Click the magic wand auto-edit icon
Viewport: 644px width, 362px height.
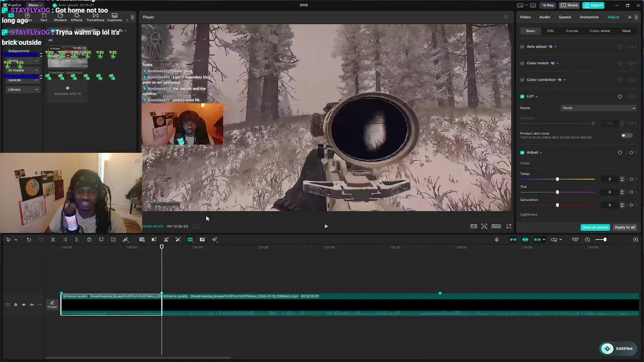tap(178, 240)
